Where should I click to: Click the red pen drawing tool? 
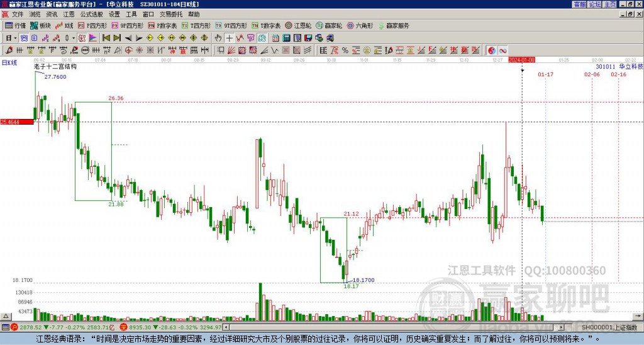(x=9, y=50)
